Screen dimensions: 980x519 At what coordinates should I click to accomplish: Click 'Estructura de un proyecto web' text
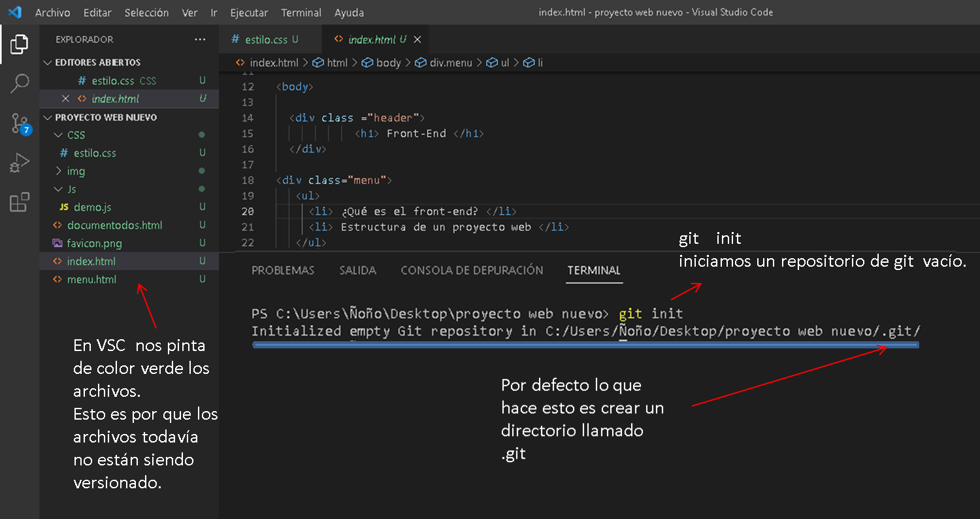click(x=436, y=227)
